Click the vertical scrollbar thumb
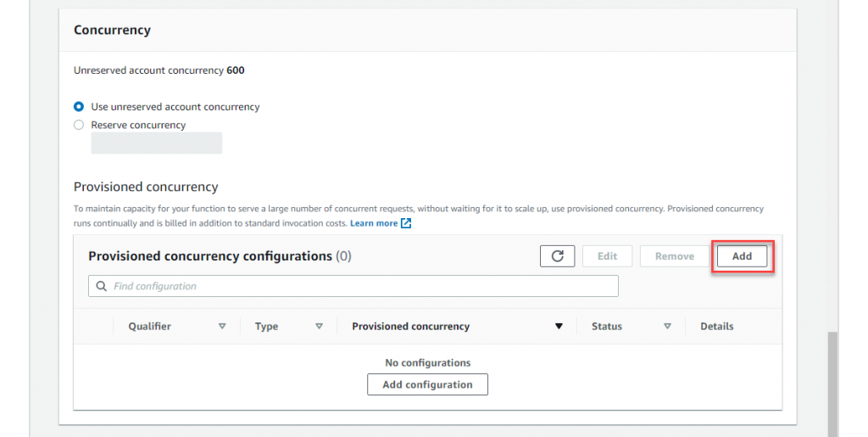The width and height of the screenshot is (868, 437). pyautogui.click(x=832, y=384)
